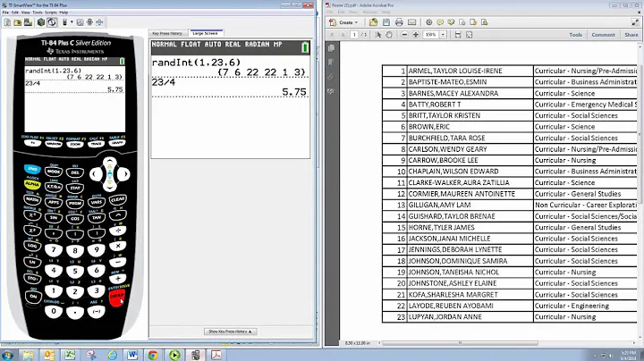Click the page number input field
Image resolution: width=644 pixels, height=361 pixels.
[x=354, y=35]
